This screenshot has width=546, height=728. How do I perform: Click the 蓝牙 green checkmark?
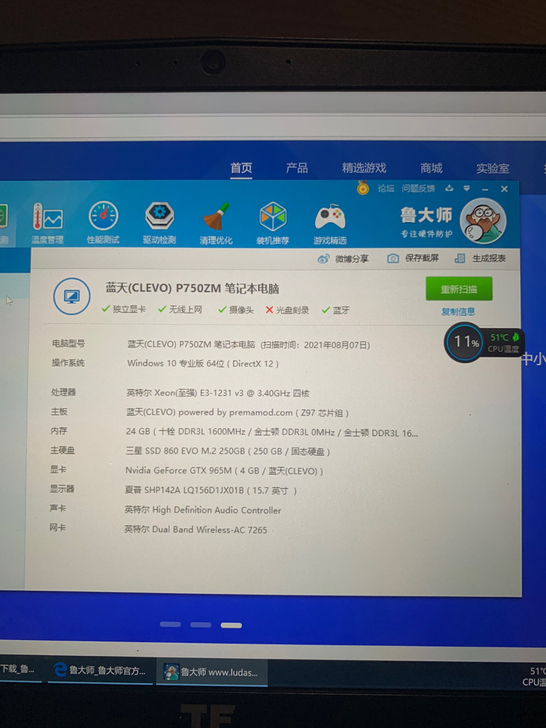[326, 310]
